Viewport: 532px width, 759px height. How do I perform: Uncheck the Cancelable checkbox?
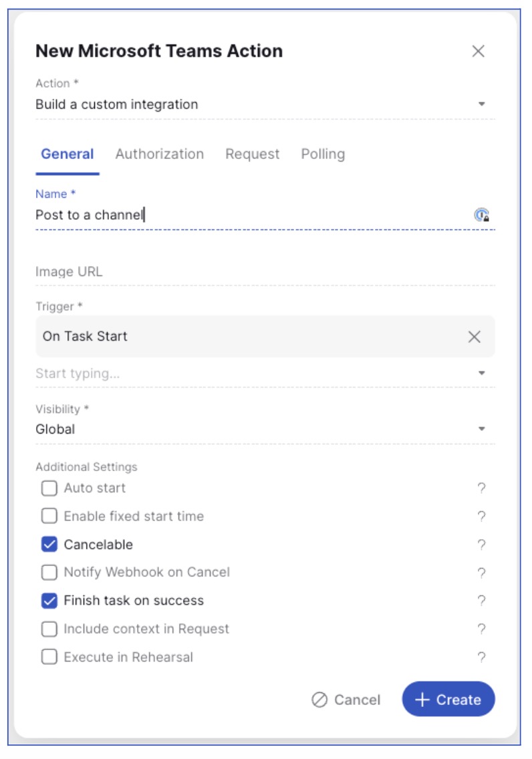[49, 545]
